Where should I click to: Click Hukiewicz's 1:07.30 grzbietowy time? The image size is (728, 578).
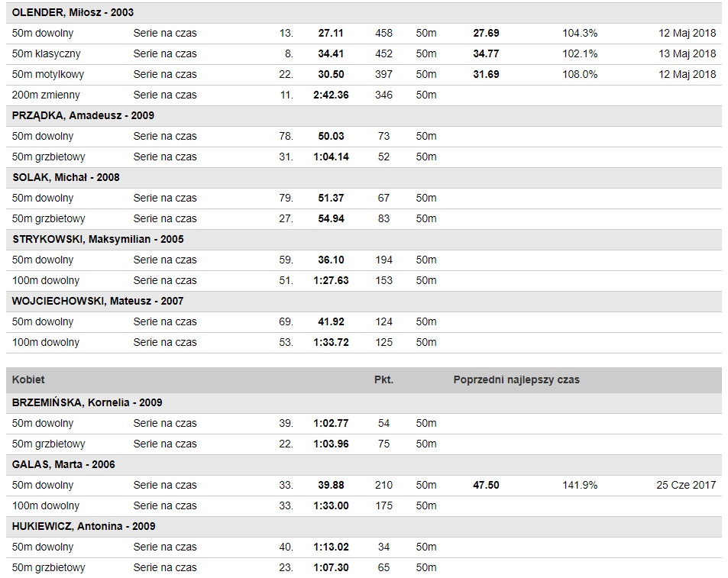pyautogui.click(x=331, y=567)
